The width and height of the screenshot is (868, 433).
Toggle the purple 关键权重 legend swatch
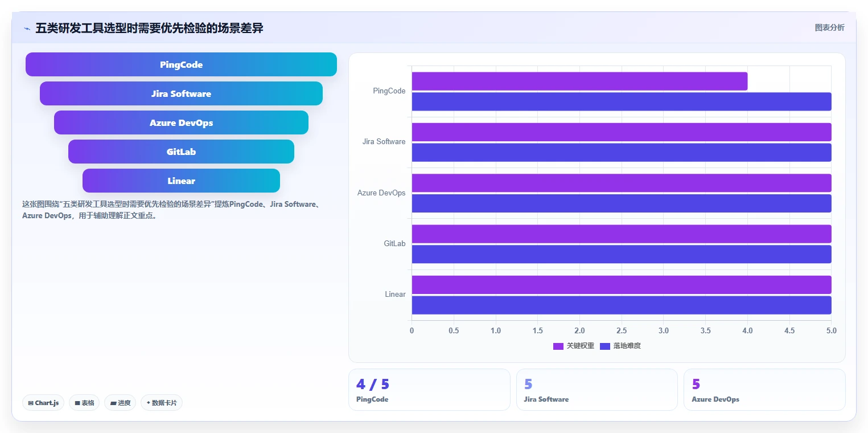click(558, 346)
